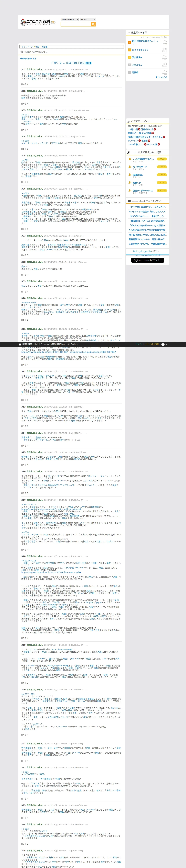Click the Niconico Pedia logo
The width and height of the screenshot is (186, 868).
(38, 22)
